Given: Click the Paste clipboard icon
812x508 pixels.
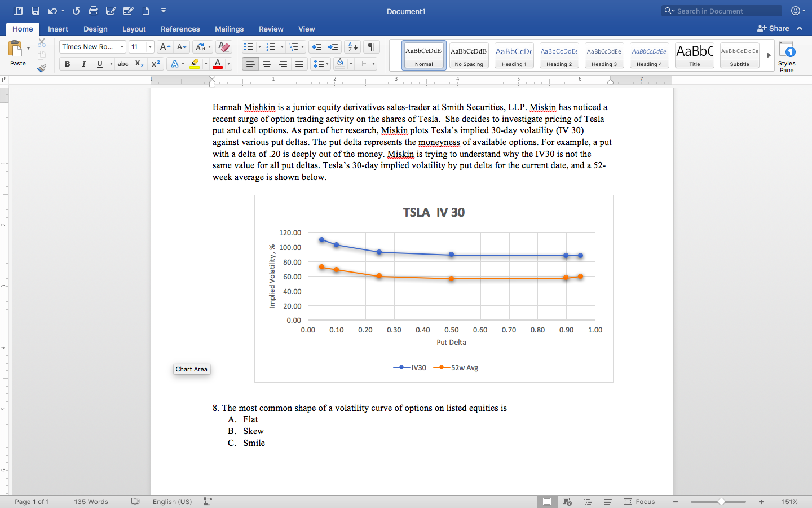Looking at the screenshot, I should click(x=15, y=49).
